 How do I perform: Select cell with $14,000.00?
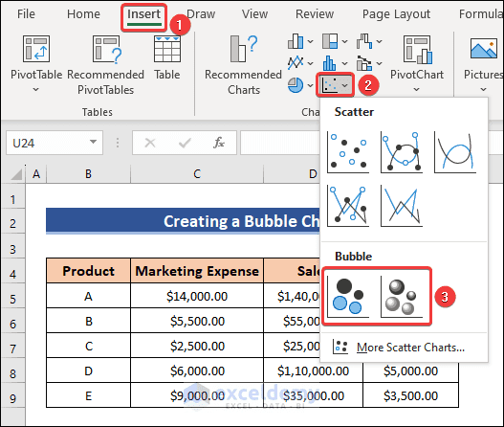(197, 296)
